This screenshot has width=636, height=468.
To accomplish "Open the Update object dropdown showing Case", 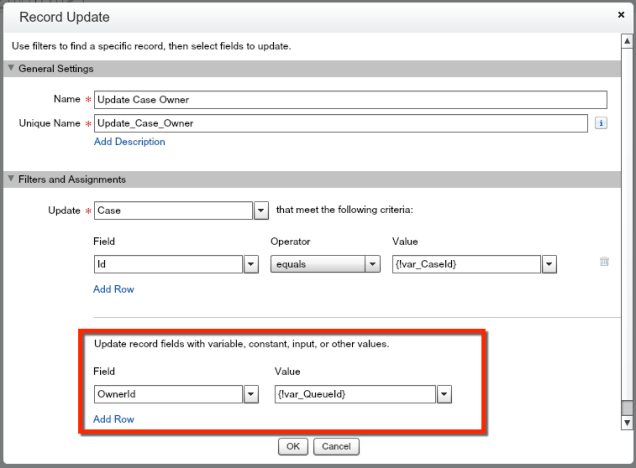I will [261, 211].
